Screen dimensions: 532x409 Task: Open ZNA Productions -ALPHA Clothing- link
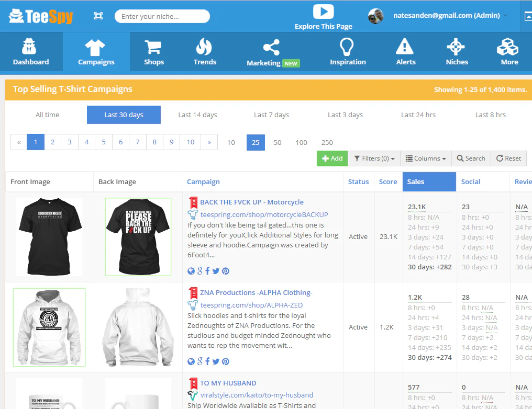(256, 292)
